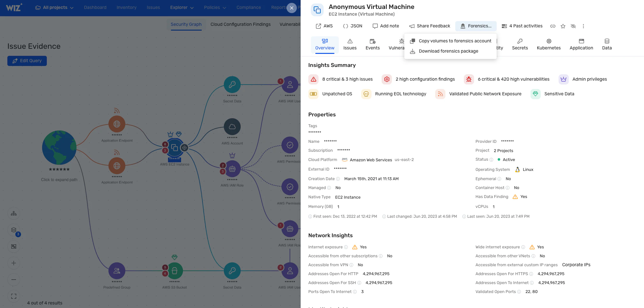Click the Unpatched OS icon
644x308 pixels.
click(313, 94)
